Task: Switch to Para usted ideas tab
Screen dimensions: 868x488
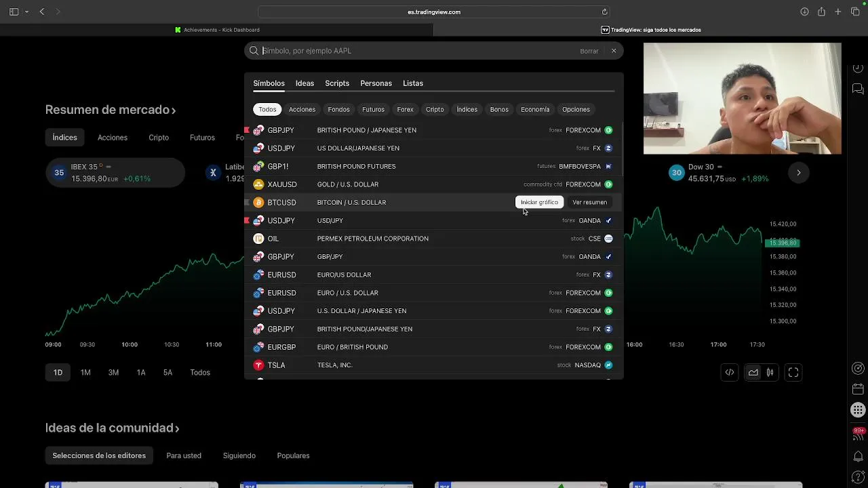Action: coord(184,455)
